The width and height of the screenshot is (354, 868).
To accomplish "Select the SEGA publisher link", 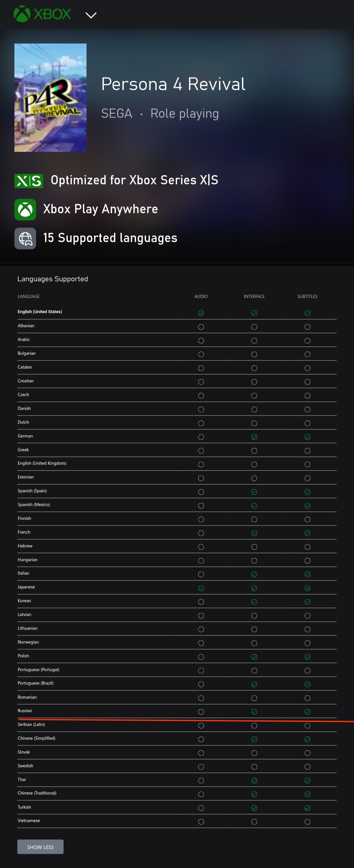I will pos(117,114).
